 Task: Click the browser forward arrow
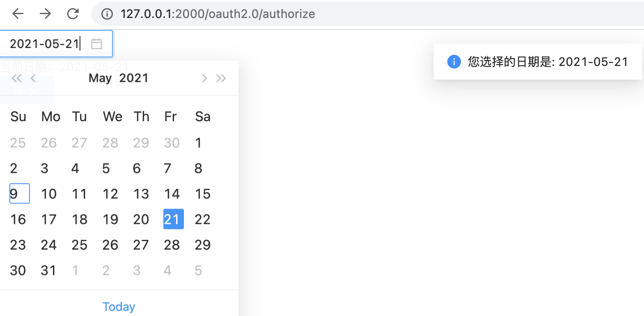tap(45, 14)
